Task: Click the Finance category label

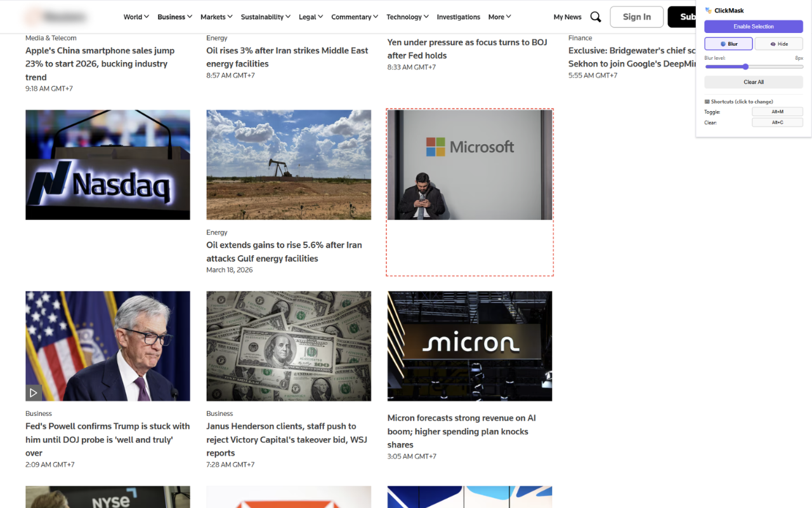Action: point(580,38)
